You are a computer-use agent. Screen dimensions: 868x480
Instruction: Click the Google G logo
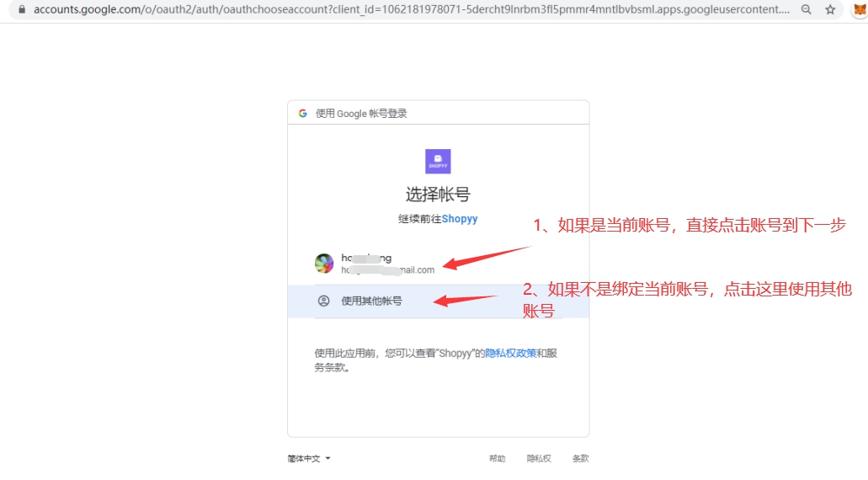tap(303, 113)
